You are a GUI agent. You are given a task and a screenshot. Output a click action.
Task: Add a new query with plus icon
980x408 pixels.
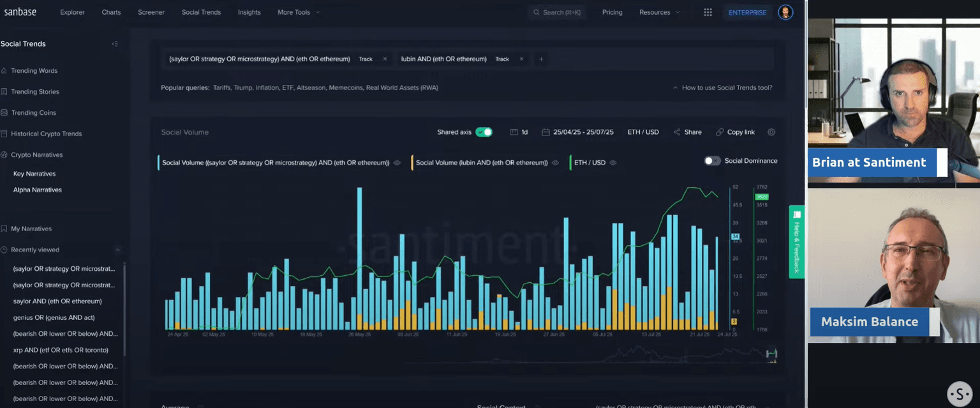click(x=541, y=59)
